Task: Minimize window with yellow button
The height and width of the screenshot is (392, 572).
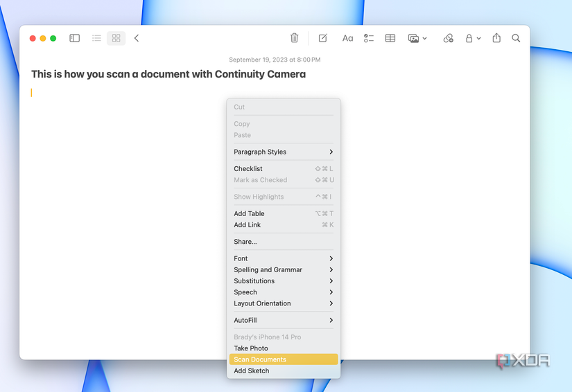Action: [x=43, y=38]
